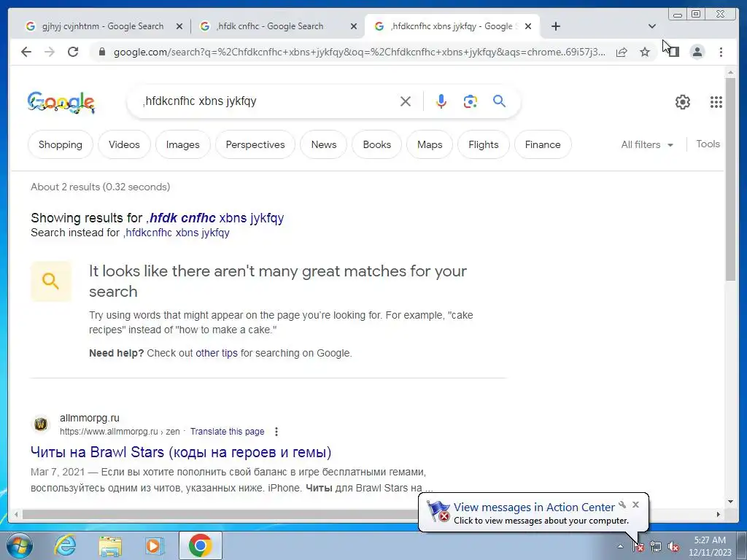
Task: Open Chrome side panel
Action: click(x=673, y=52)
